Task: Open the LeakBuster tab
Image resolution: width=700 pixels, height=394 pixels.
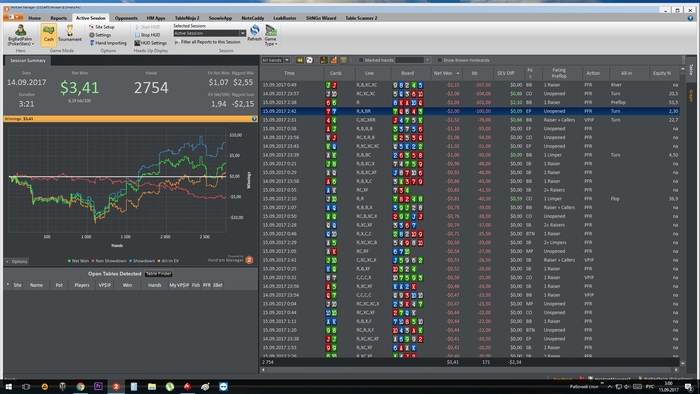Action: click(x=285, y=18)
